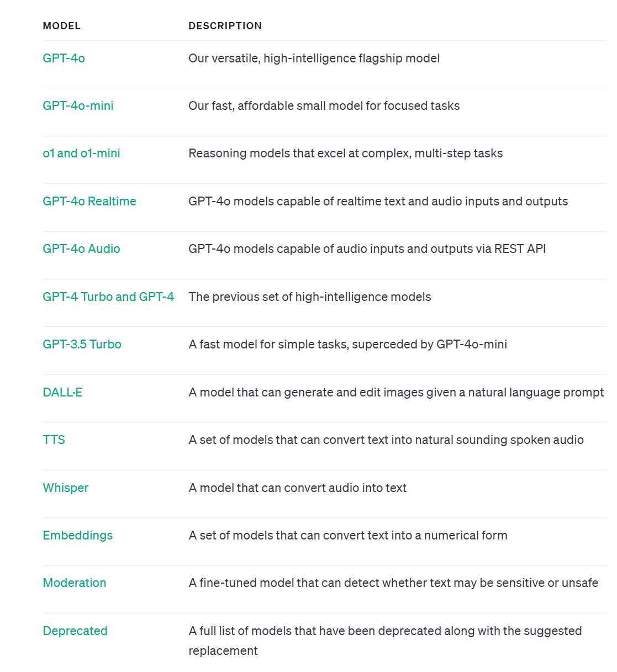Click the GPT-4o flagship model description text
The height and width of the screenshot is (672, 617).
coord(314,59)
